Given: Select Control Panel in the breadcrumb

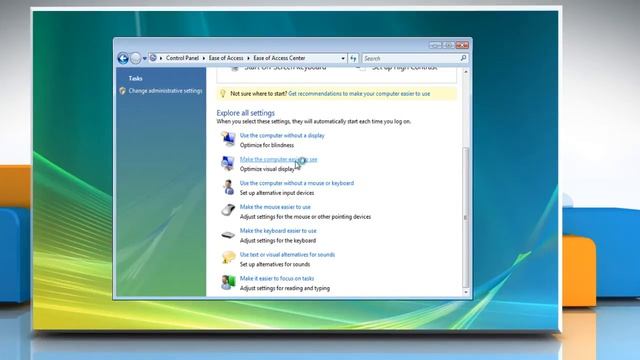Looking at the screenshot, I should pyautogui.click(x=182, y=58).
